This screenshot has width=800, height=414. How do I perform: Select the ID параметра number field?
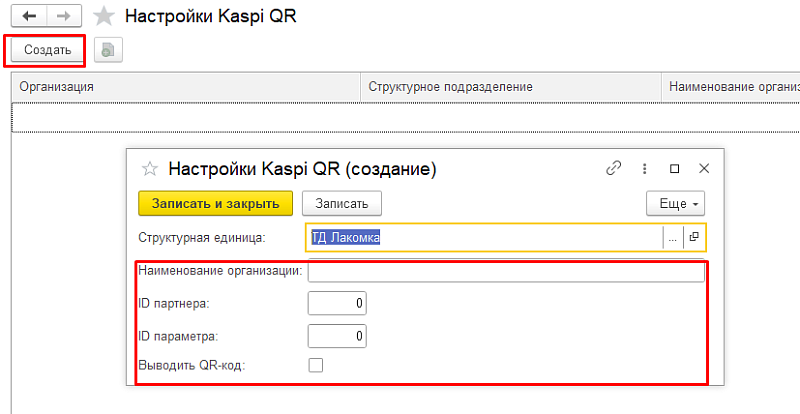pyautogui.click(x=338, y=335)
